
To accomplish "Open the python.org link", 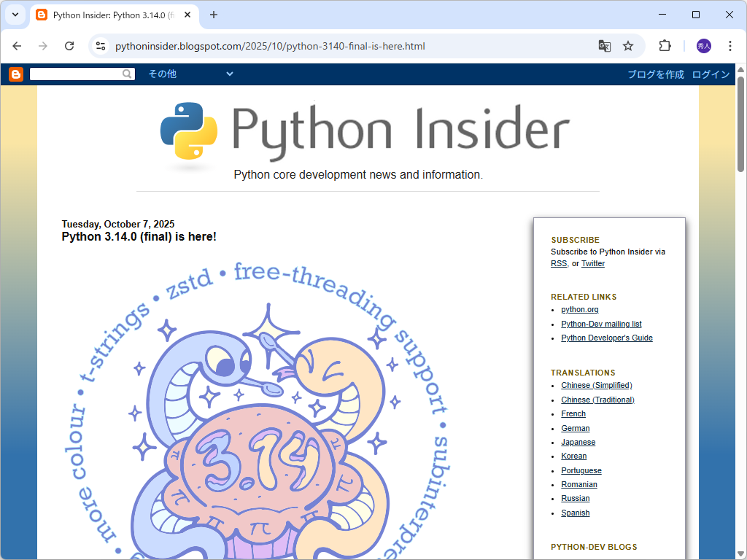I will pyautogui.click(x=579, y=309).
